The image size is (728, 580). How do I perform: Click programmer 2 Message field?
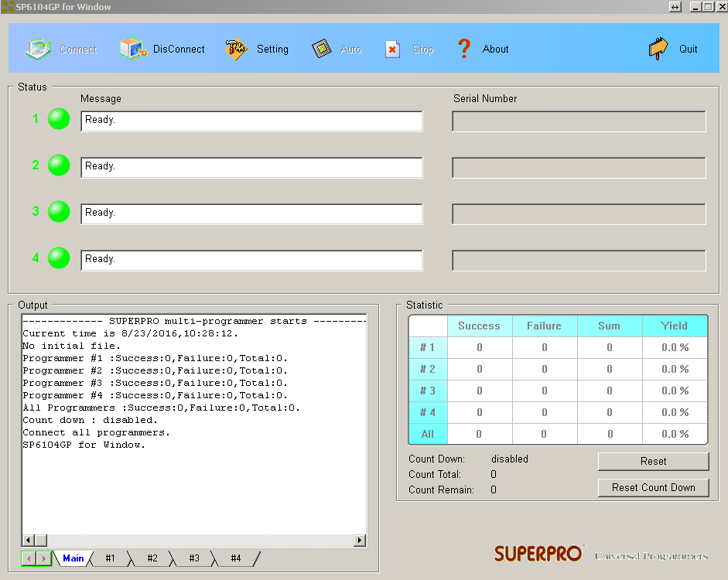tap(251, 168)
